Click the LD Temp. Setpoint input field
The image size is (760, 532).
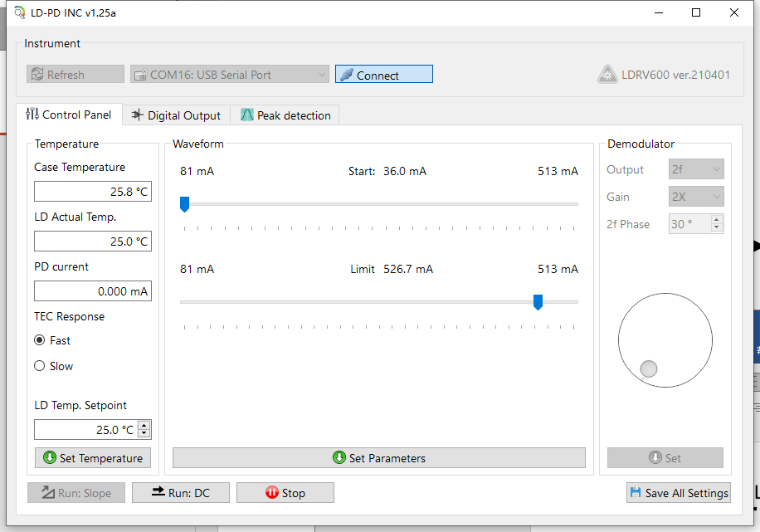85,430
